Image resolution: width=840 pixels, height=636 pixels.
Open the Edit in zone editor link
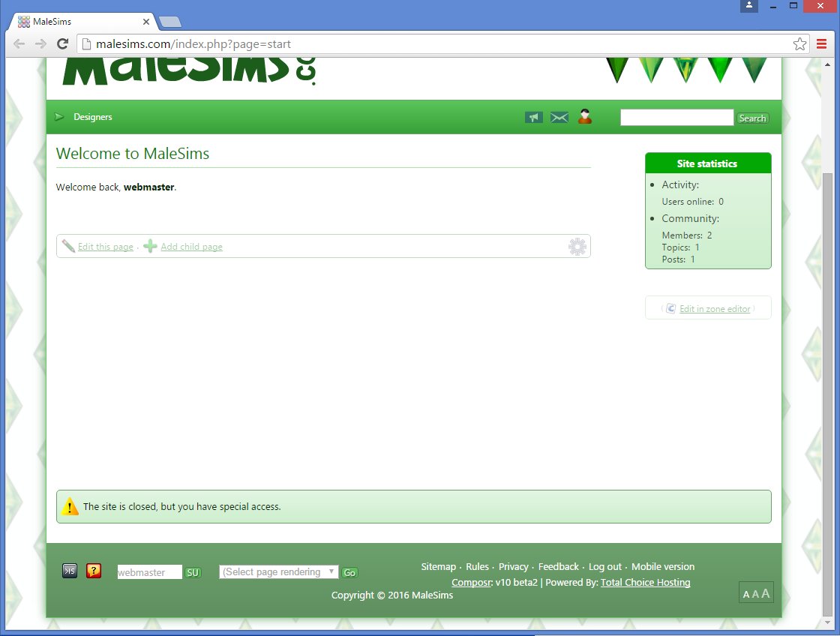coord(715,308)
